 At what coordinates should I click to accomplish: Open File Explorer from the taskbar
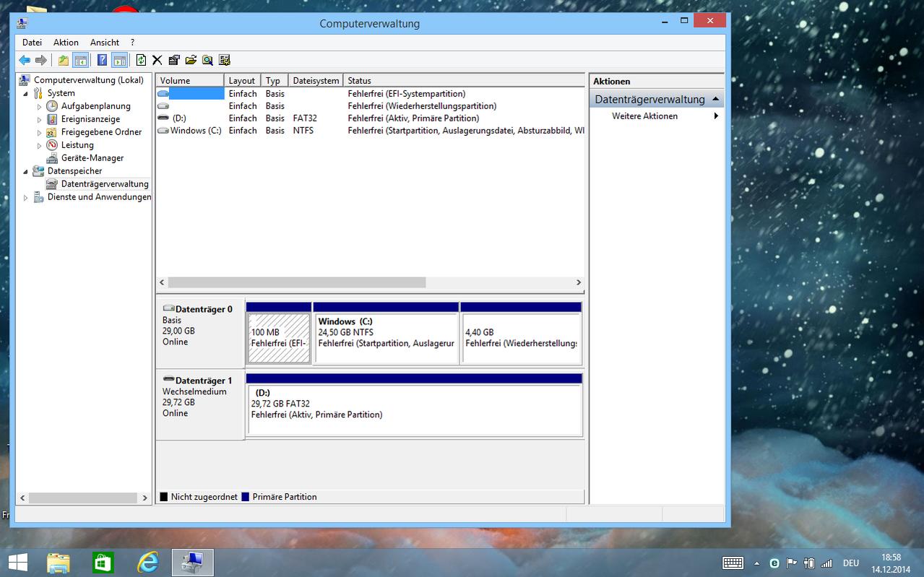click(59, 563)
